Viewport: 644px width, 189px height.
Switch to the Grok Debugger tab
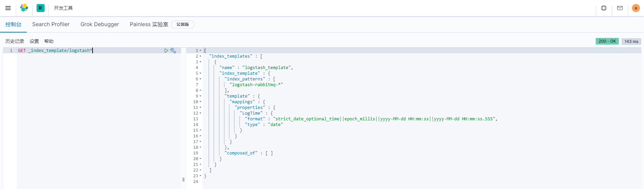pos(100,24)
